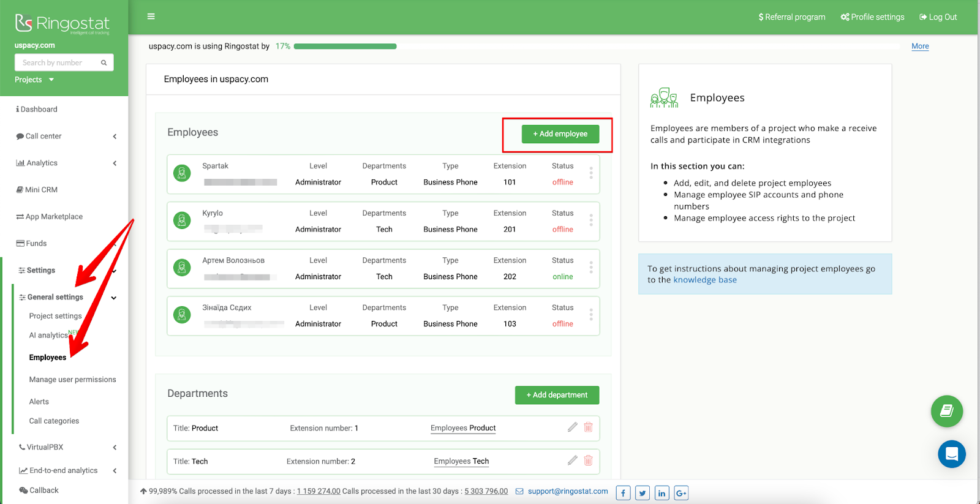Click Log Out
Screen dimensions: 980x504
(x=938, y=17)
